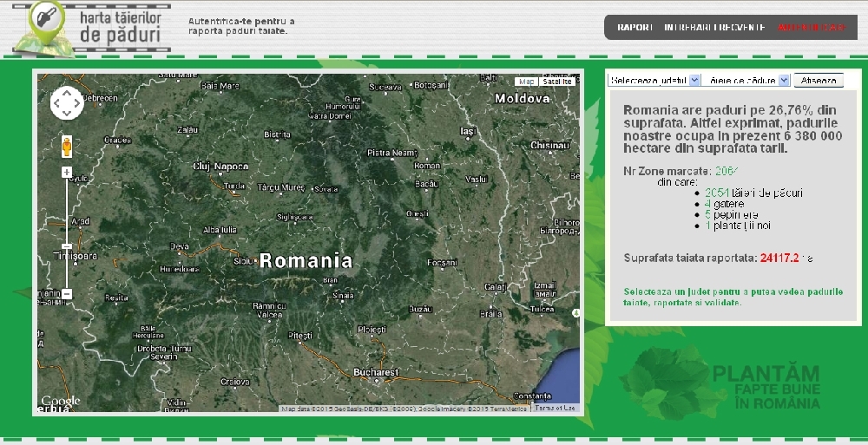
Task: Switch the map to Map view
Action: coord(527,82)
